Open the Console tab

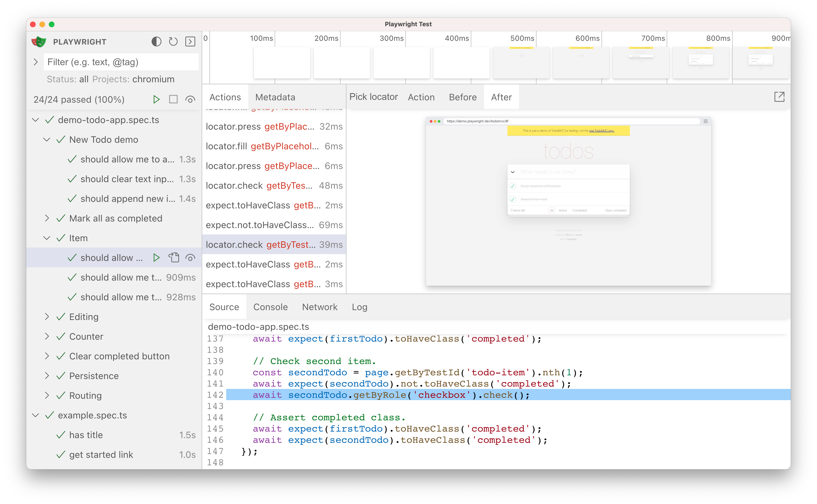271,307
